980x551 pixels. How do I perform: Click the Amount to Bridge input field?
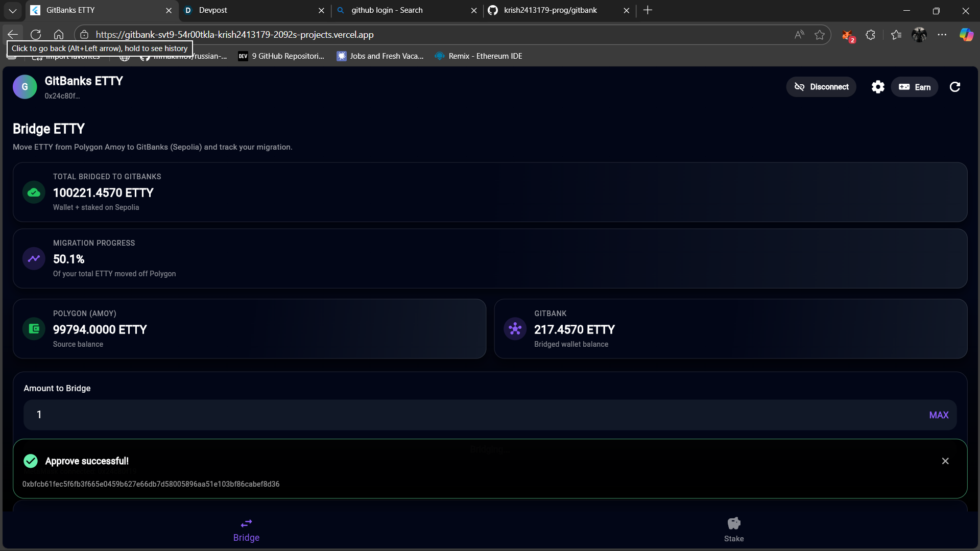click(490, 415)
